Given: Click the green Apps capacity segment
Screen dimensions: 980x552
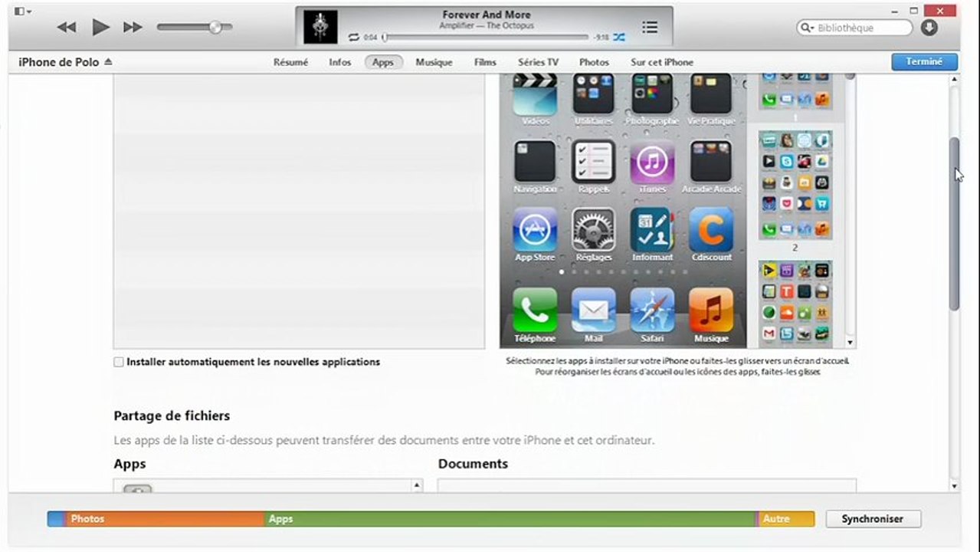Looking at the screenshot, I should [x=510, y=519].
